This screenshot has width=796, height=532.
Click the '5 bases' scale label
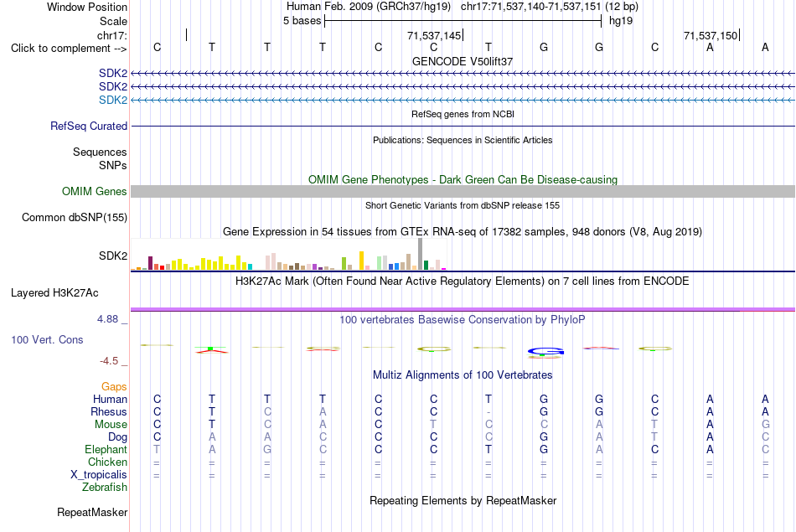coord(302,21)
